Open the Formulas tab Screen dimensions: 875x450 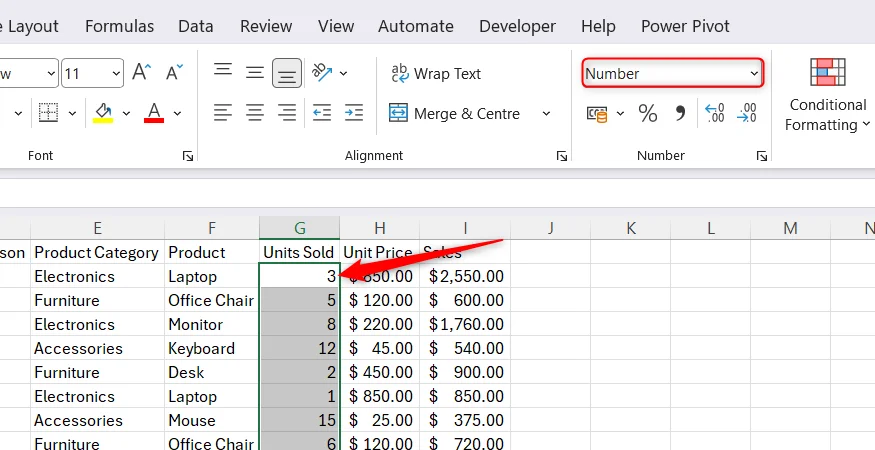119,26
